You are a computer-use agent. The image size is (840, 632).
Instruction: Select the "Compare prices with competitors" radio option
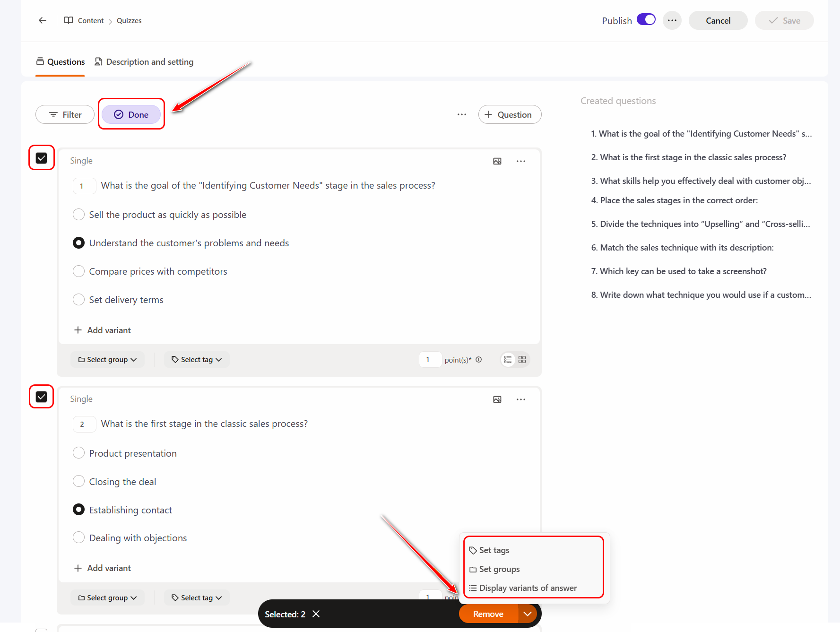click(x=79, y=271)
